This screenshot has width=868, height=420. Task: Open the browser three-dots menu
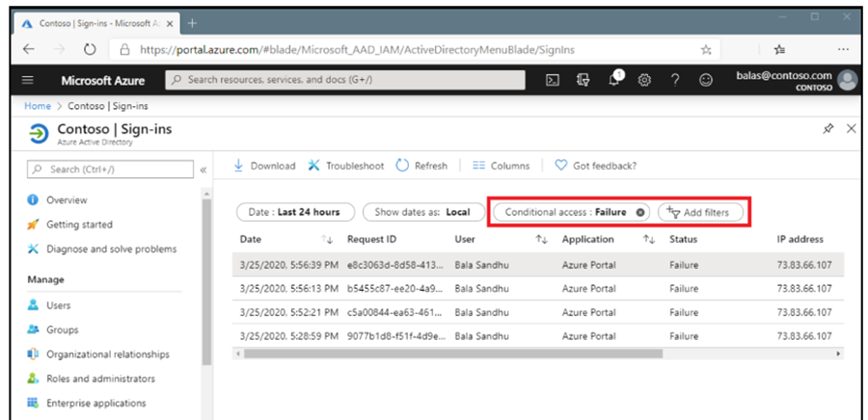pyautogui.click(x=843, y=50)
